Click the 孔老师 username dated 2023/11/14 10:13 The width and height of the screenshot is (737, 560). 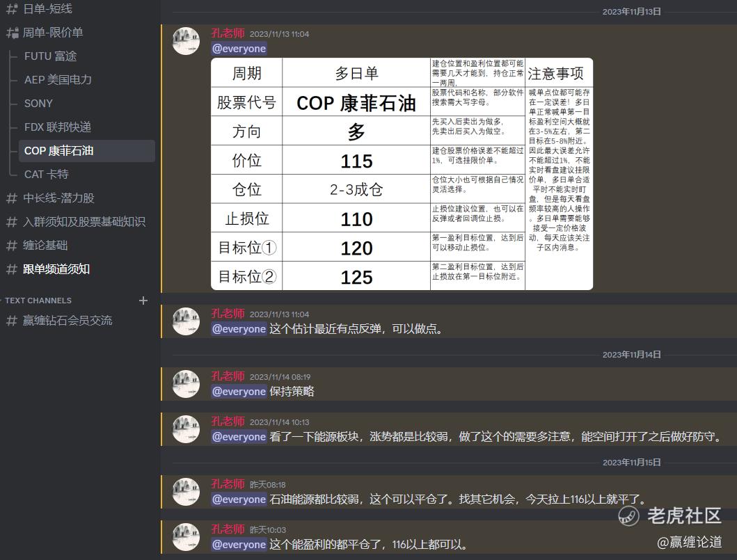click(228, 422)
